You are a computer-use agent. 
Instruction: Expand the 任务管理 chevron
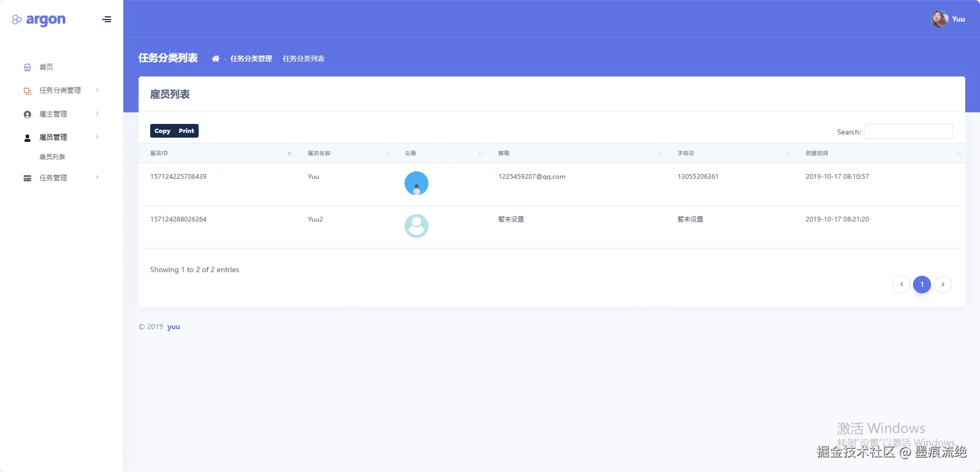[x=97, y=178]
